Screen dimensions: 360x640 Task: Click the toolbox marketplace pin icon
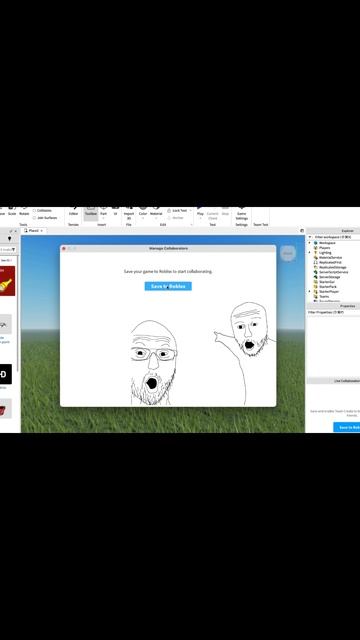[x=10, y=238]
